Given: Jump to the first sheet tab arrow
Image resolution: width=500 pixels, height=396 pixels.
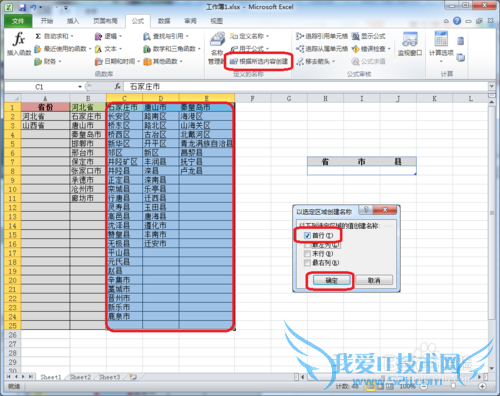Looking at the screenshot, I should coord(9,377).
